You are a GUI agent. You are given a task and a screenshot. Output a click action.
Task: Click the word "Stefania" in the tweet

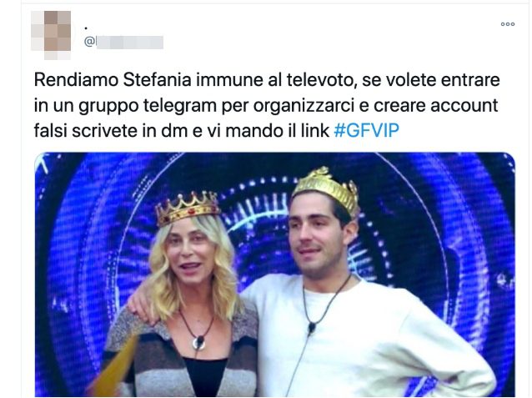[x=157, y=80]
